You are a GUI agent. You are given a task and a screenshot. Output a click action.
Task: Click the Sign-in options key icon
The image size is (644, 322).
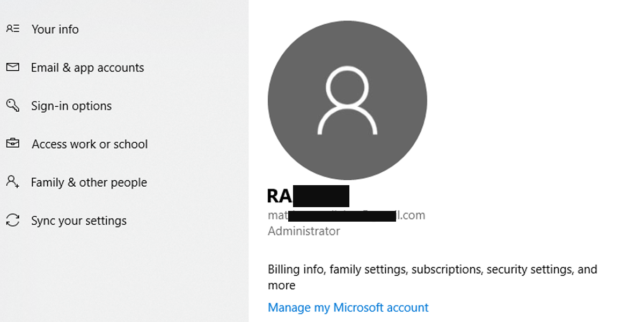(x=12, y=105)
